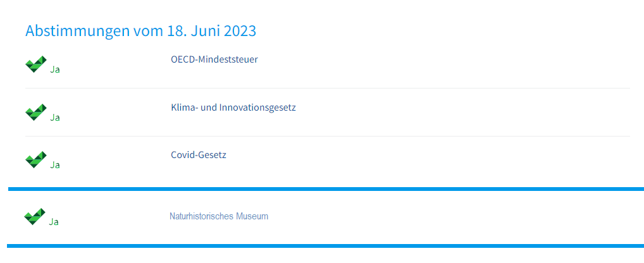Select the checkmark icon in the Covid-Gesetz row
The height and width of the screenshot is (263, 644).
[x=36, y=159]
